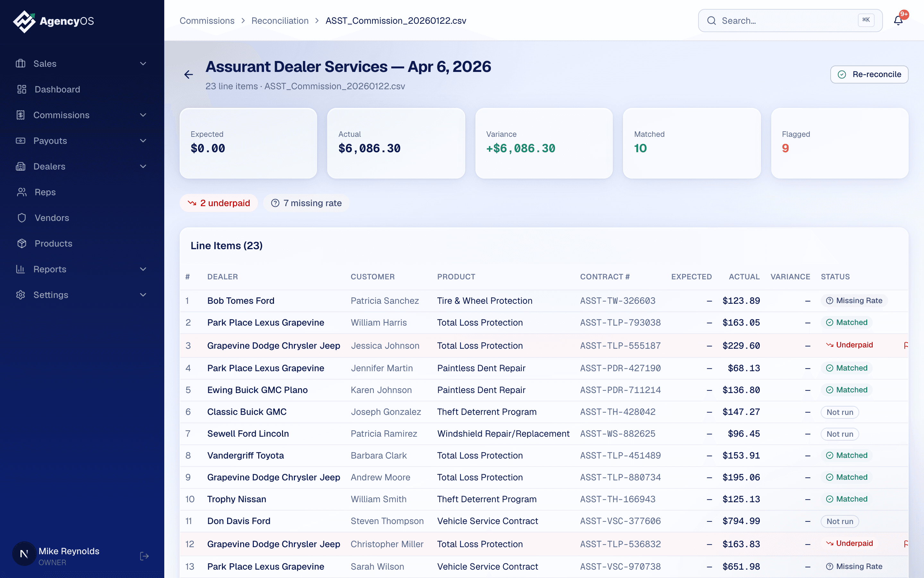Click the Matched summary card
924x578 pixels.
tap(691, 143)
